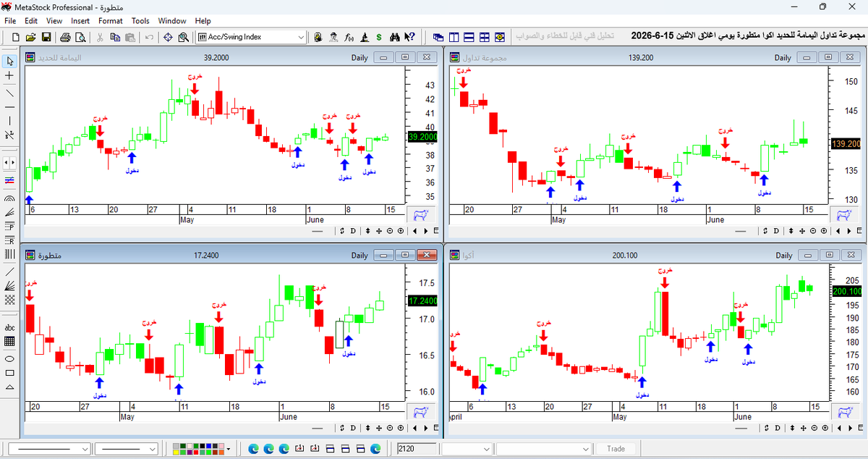Click D periodicity button in أكوا chart

coord(778,429)
